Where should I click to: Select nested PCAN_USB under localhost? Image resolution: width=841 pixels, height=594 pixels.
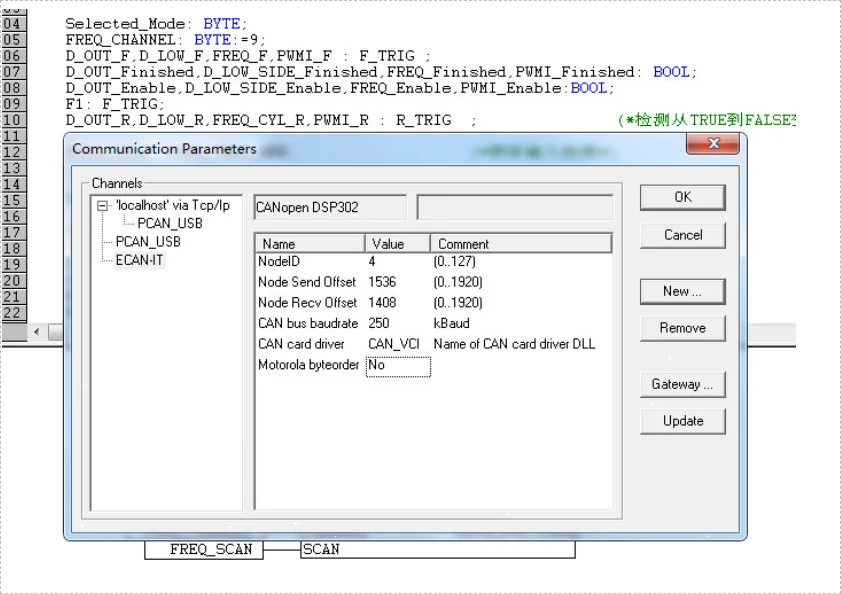[172, 223]
